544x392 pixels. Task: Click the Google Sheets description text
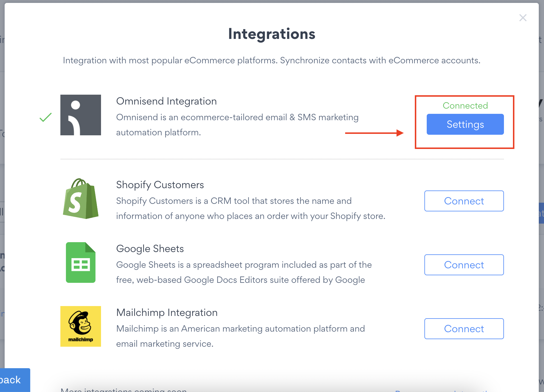pyautogui.click(x=244, y=272)
